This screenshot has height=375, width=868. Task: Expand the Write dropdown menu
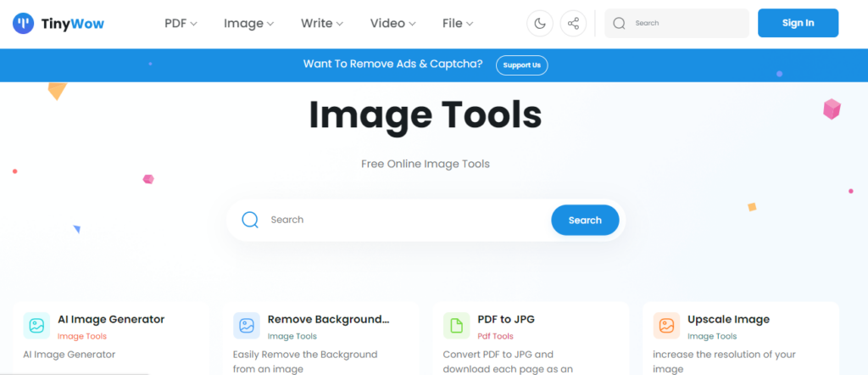[x=322, y=24]
